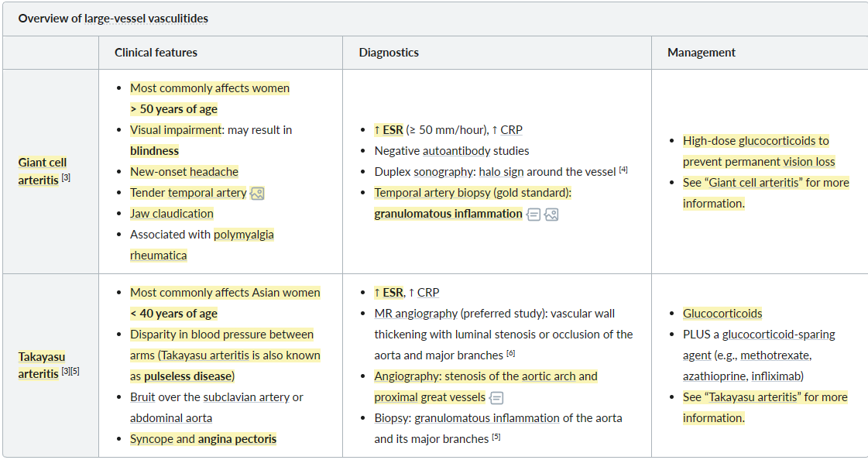Open reference [4] after halo sign text
This screenshot has width=868, height=460.
click(x=623, y=170)
